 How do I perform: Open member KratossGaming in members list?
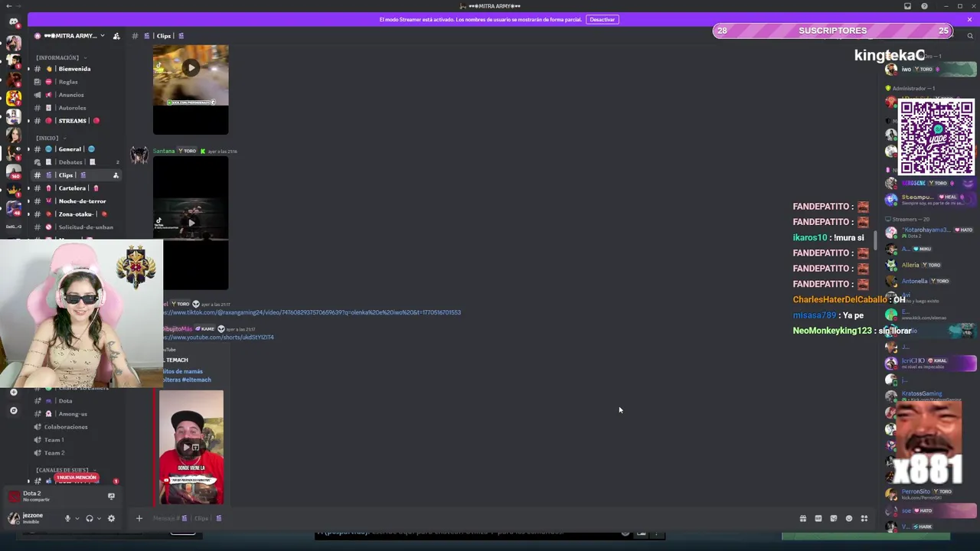[930, 396]
